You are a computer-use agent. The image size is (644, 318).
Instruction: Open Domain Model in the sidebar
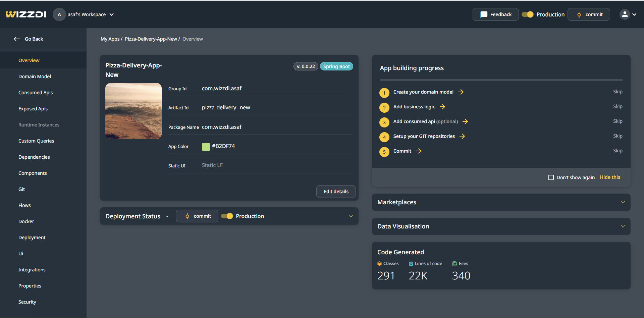(x=35, y=76)
